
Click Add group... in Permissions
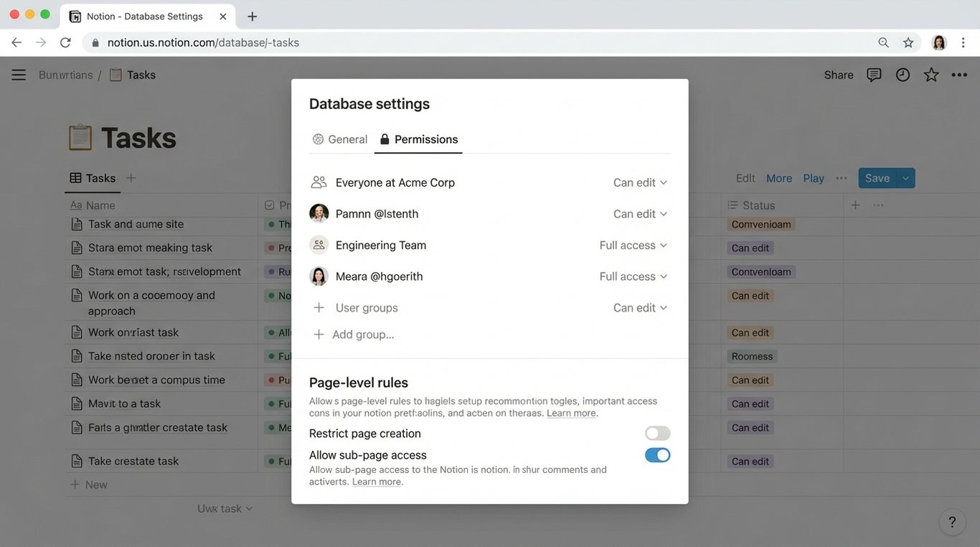(x=354, y=335)
